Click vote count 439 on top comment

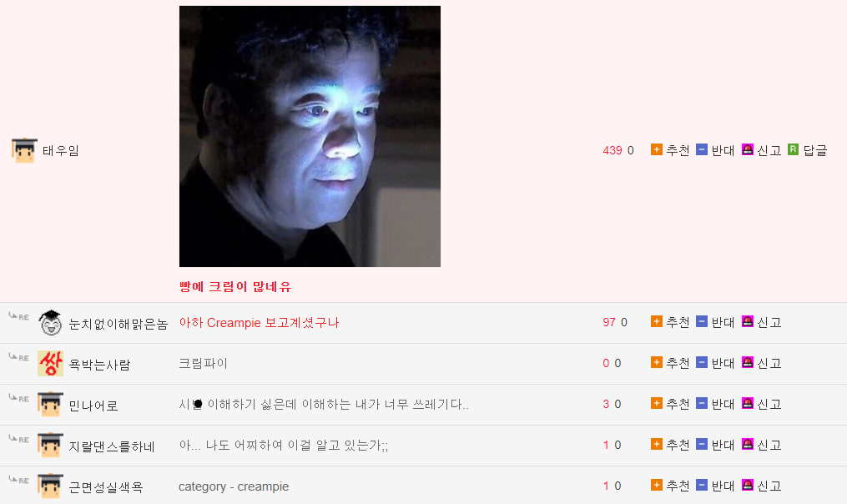pos(612,150)
